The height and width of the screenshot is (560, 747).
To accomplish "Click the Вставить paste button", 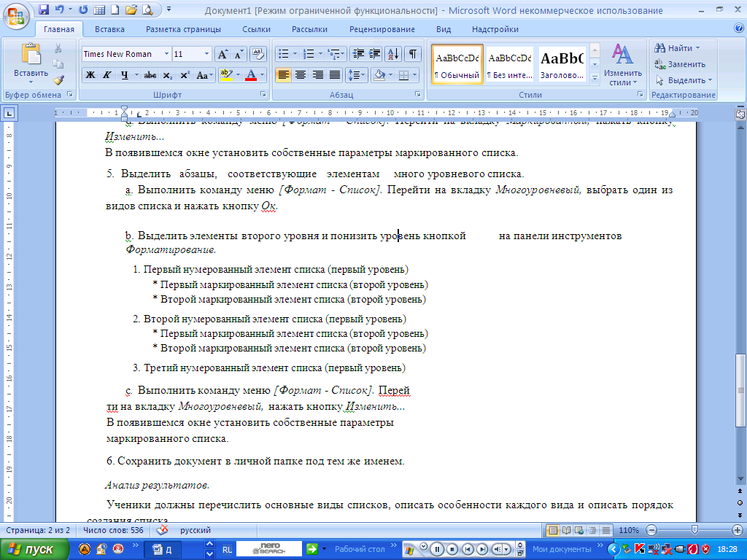I will pos(31,64).
